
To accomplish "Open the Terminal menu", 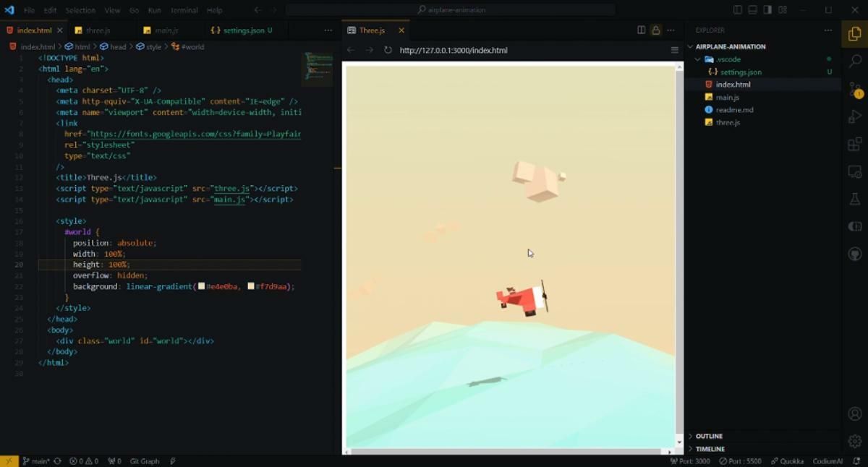I will (x=184, y=9).
